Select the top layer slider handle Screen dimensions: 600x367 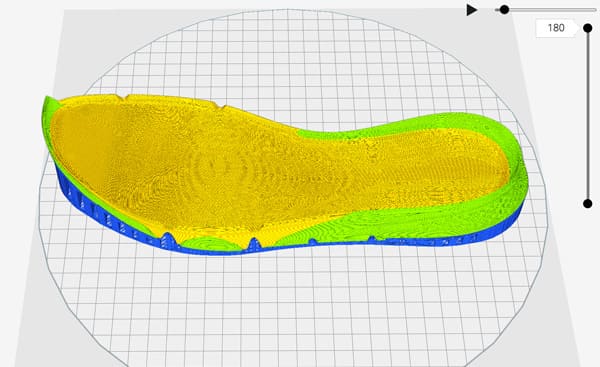click(588, 28)
